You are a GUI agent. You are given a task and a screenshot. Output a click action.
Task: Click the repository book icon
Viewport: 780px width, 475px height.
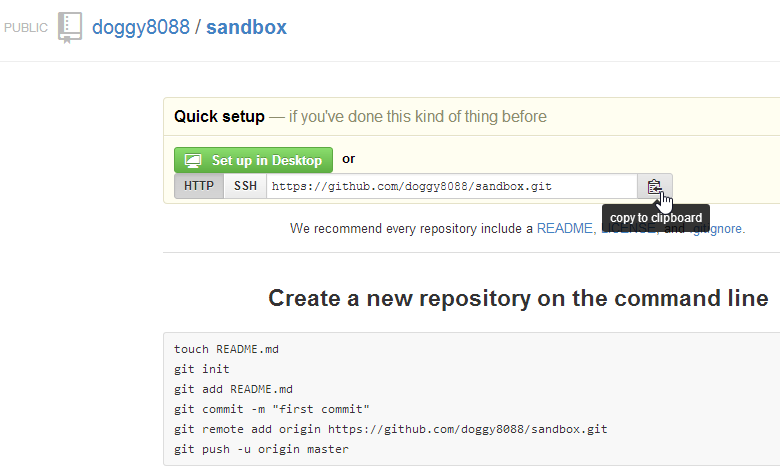[x=70, y=27]
